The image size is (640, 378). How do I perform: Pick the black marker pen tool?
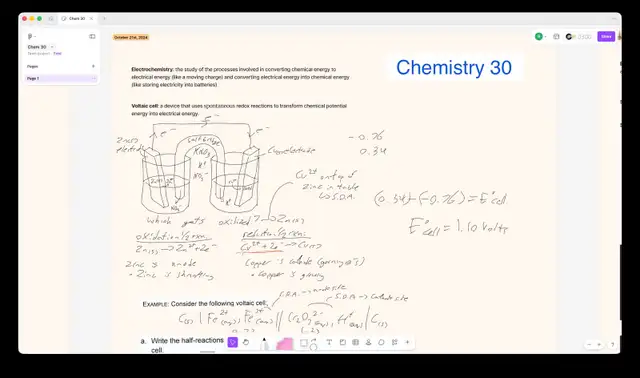pos(264,344)
